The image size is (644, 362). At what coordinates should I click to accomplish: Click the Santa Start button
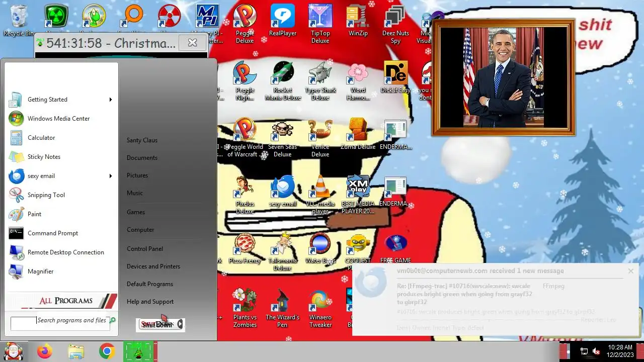13,351
